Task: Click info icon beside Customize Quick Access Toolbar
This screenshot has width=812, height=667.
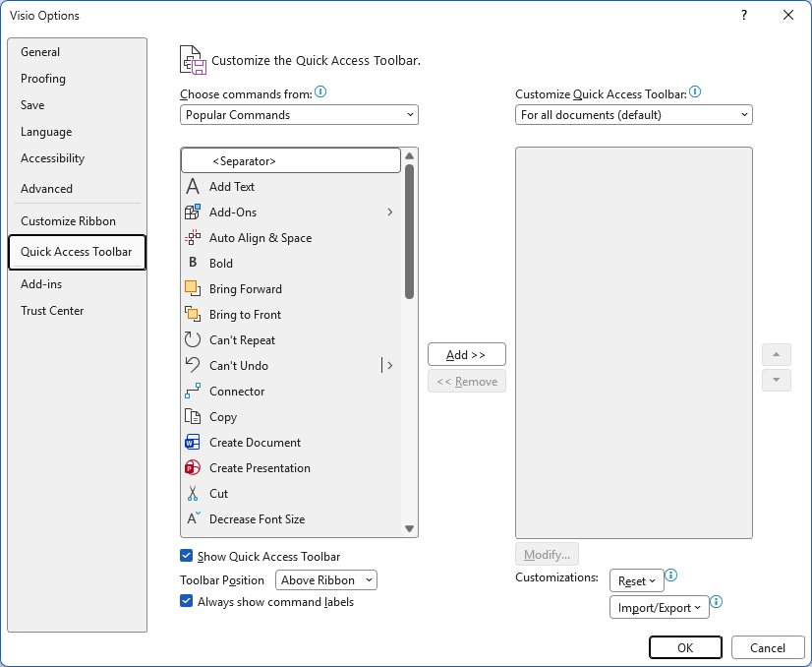Action: coord(695,92)
